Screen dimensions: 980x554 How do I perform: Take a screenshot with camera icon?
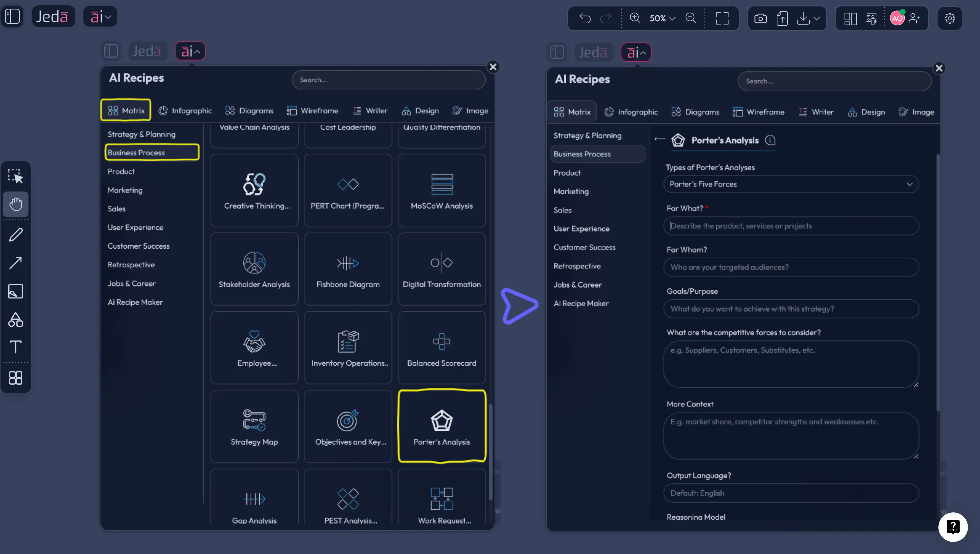point(760,18)
